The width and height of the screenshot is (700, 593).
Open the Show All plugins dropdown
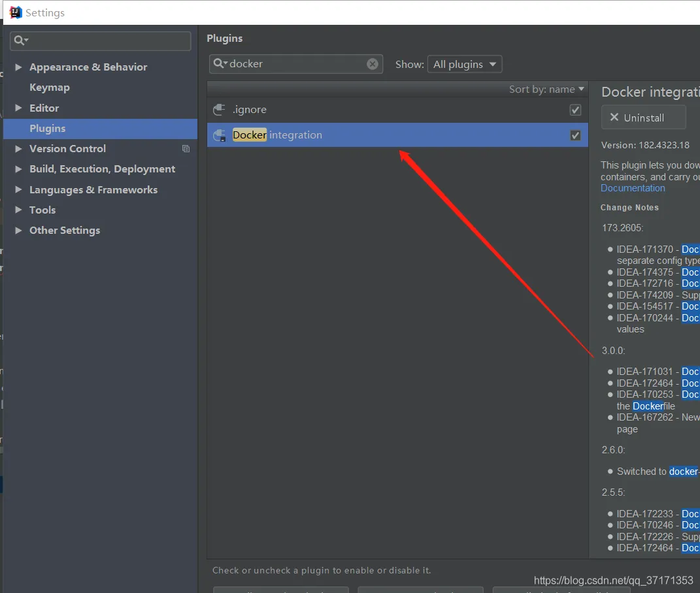point(465,64)
